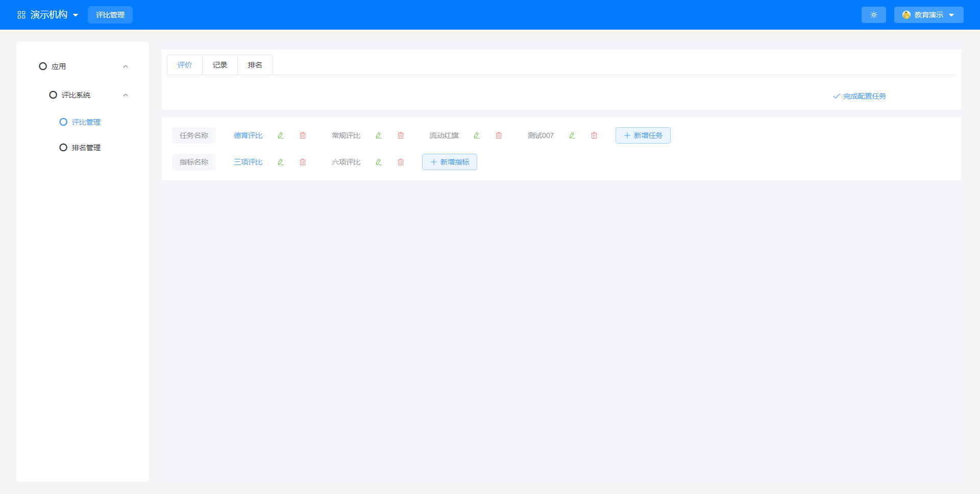Select the 六项评比 indicator name
The image size is (980, 494).
tap(346, 162)
